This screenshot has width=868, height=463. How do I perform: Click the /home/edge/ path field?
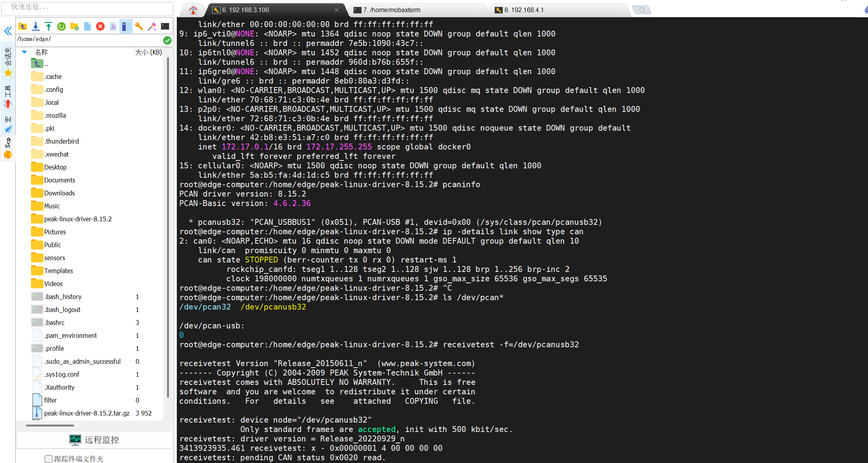click(x=89, y=39)
